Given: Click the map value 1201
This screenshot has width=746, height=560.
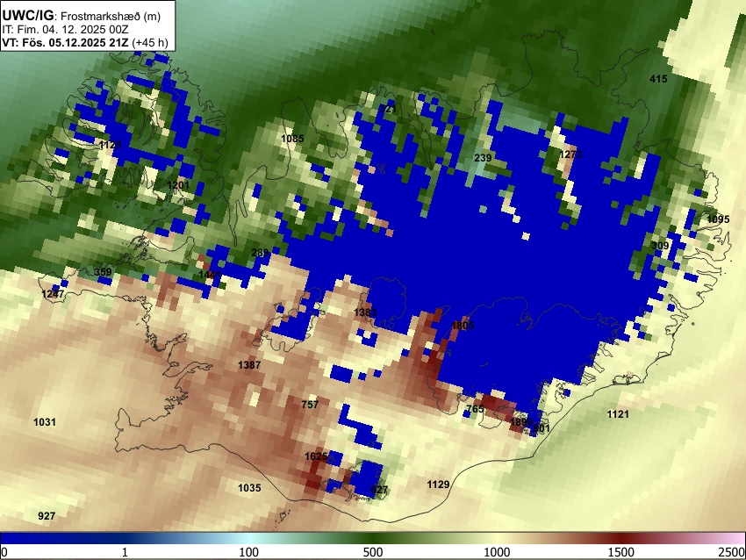Looking at the screenshot, I should pos(178,185).
